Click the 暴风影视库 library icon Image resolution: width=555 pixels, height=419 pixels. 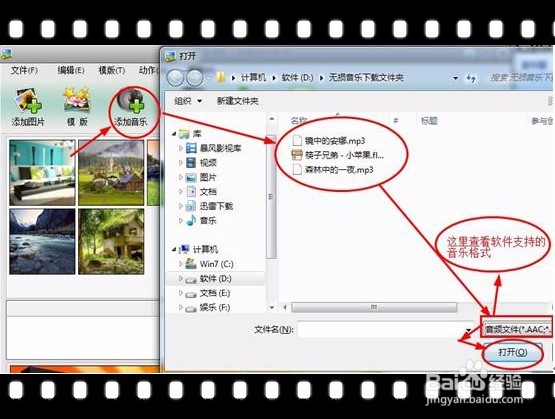[x=191, y=148]
